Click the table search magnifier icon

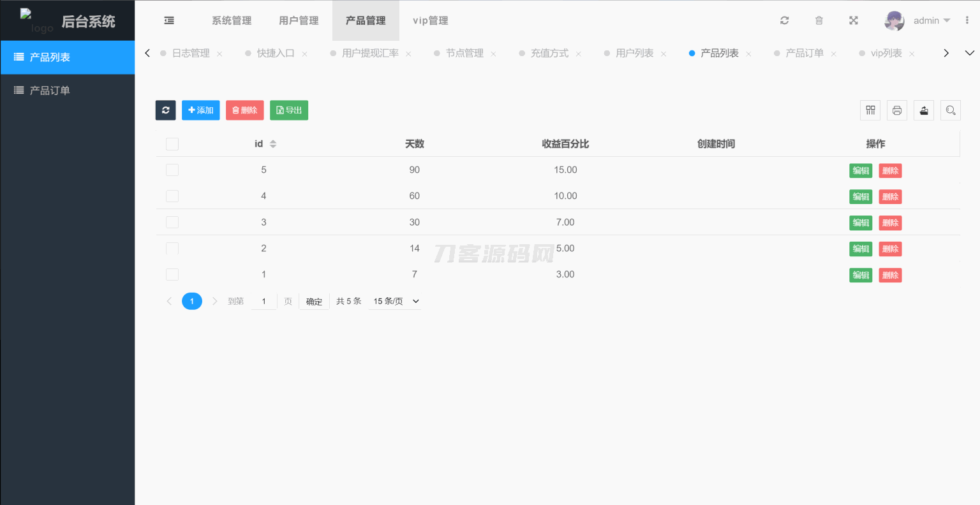951,110
